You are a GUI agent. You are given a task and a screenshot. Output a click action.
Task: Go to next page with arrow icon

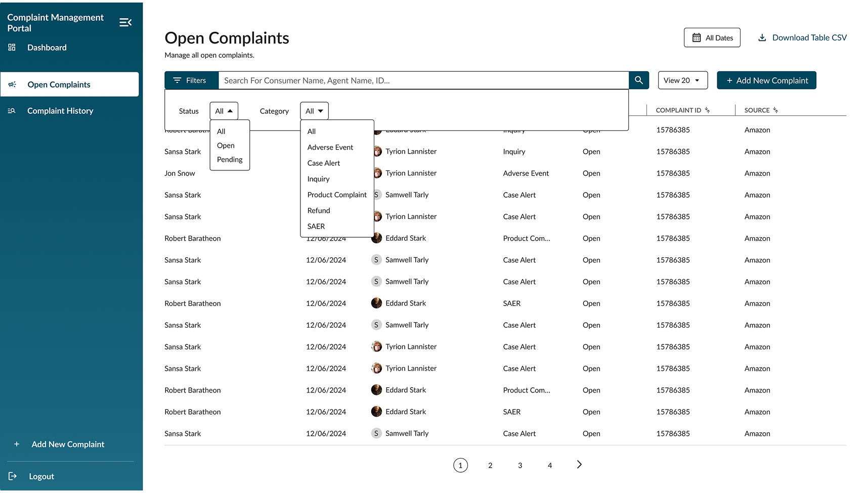click(x=579, y=465)
